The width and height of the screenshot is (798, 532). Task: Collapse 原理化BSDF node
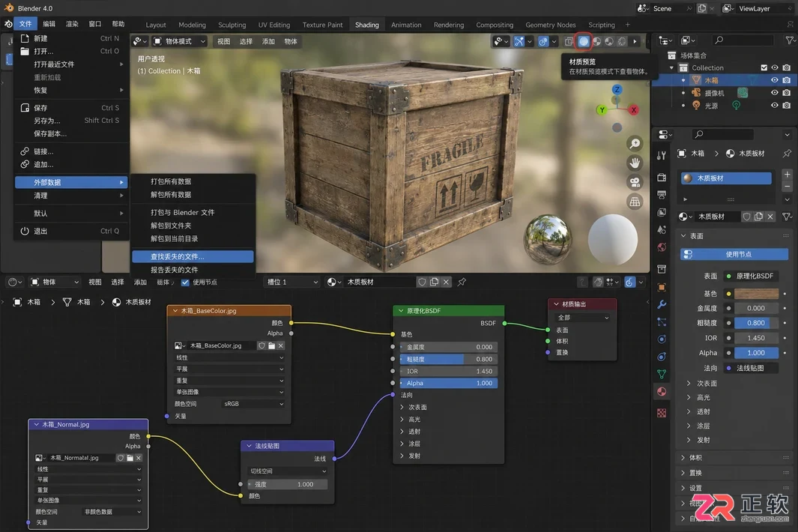[401, 310]
